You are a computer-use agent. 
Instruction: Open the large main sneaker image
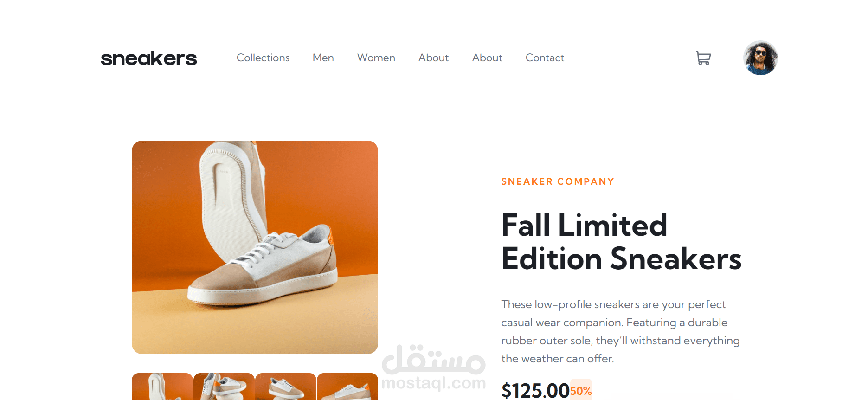(255, 247)
